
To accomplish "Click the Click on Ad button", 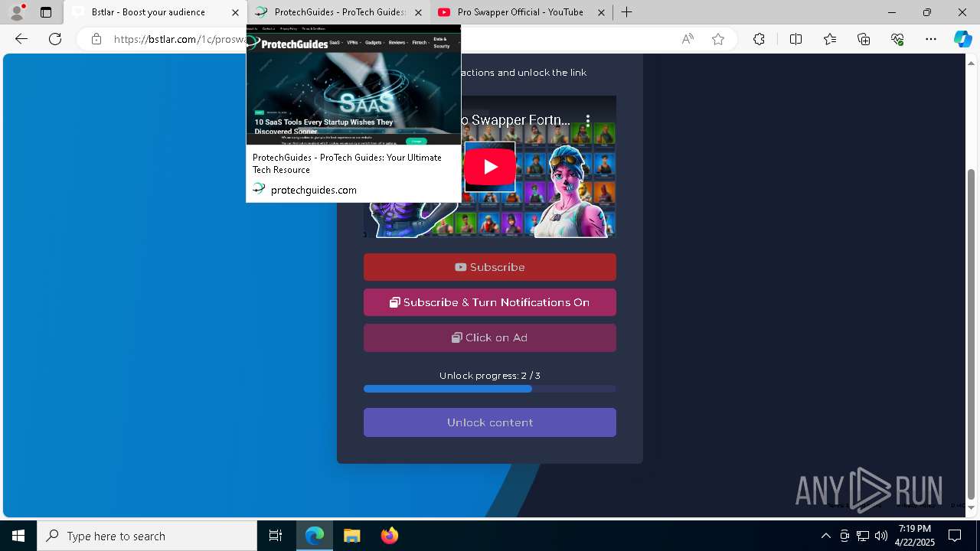I will point(490,337).
